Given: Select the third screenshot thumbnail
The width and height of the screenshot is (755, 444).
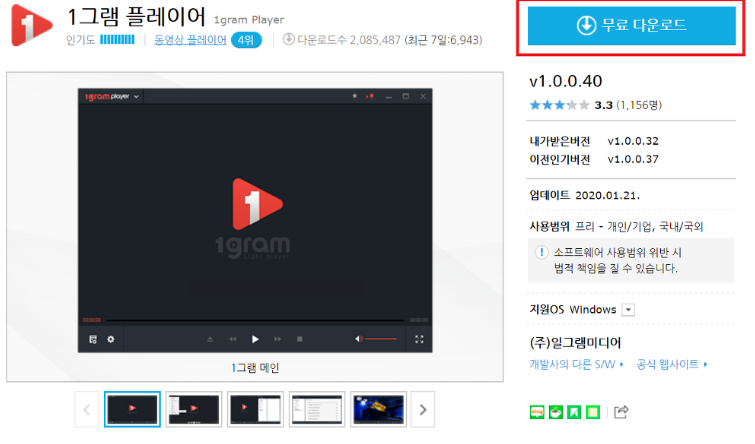Looking at the screenshot, I should 255,409.
